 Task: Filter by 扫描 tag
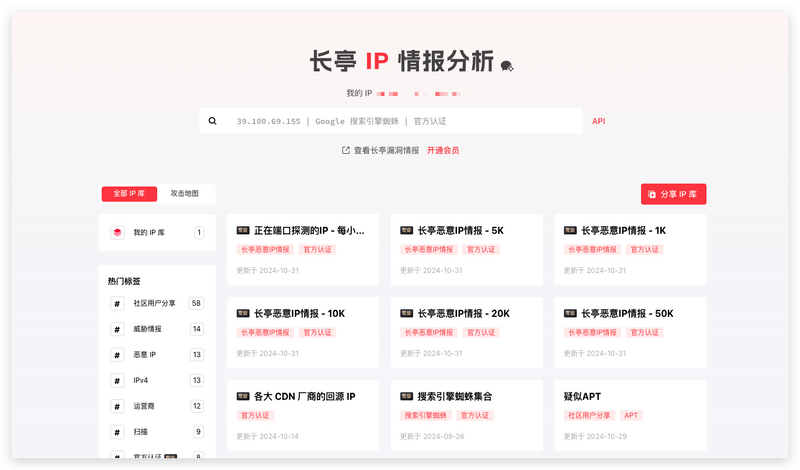(x=157, y=432)
